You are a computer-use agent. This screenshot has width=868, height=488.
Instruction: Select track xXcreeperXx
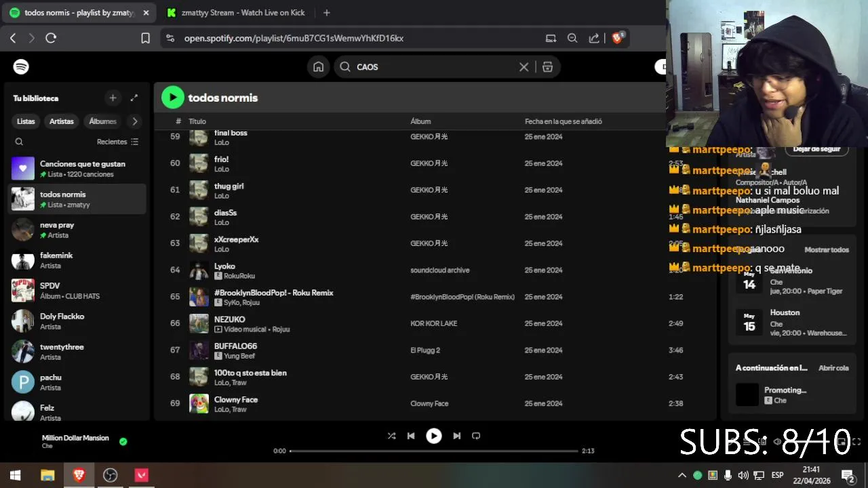(236, 239)
